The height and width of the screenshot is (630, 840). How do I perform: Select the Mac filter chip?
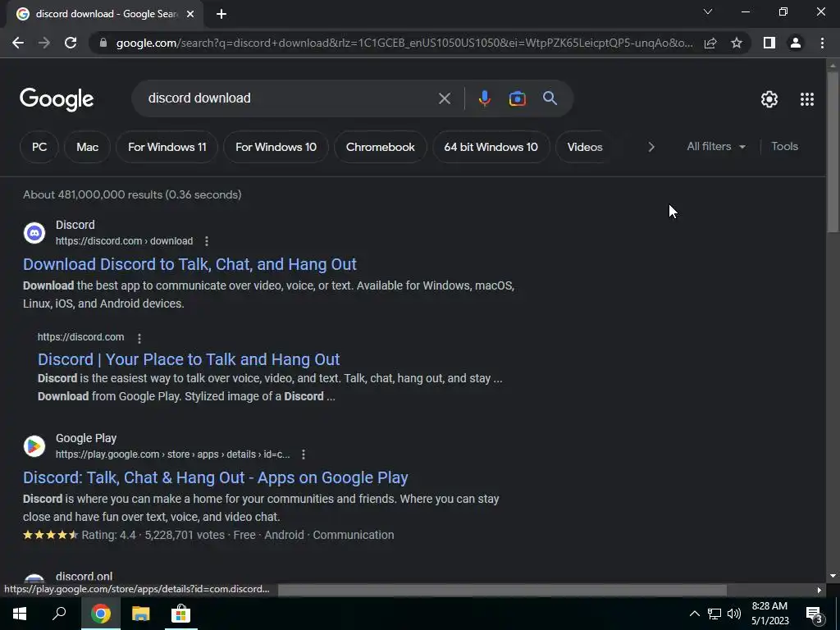click(x=87, y=147)
